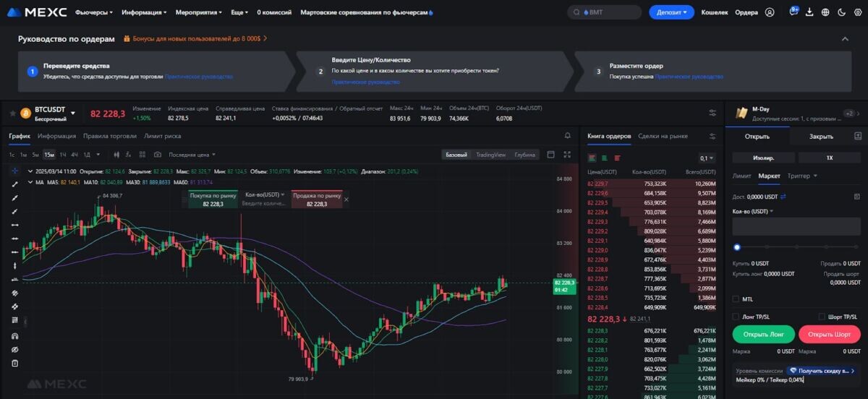The height and width of the screenshot is (399, 868).
Task: Select the 15м timeframe
Action: pyautogui.click(x=48, y=155)
